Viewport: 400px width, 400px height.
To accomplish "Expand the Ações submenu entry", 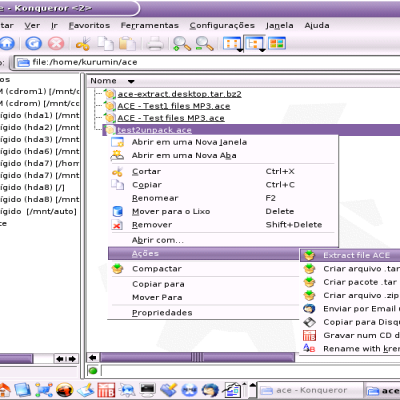I will (204, 254).
